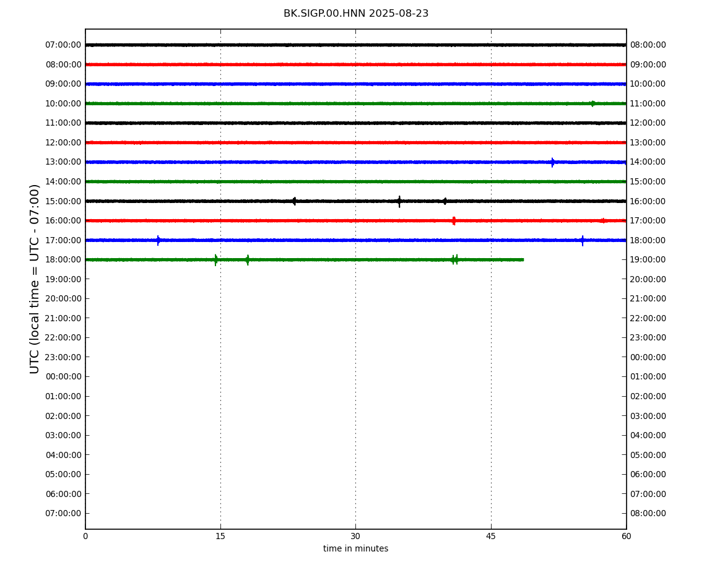Select right-axis label 19:00:00

[648, 260]
